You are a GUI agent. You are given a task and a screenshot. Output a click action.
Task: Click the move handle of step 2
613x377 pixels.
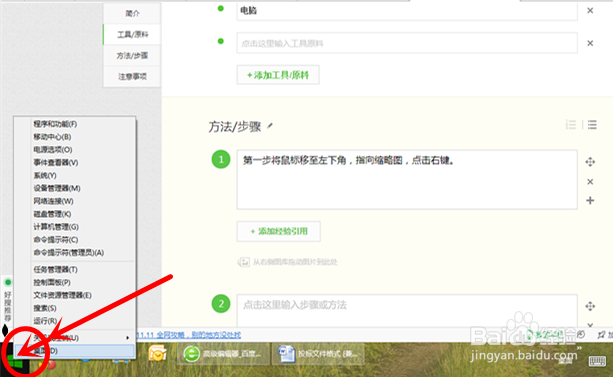[590, 306]
